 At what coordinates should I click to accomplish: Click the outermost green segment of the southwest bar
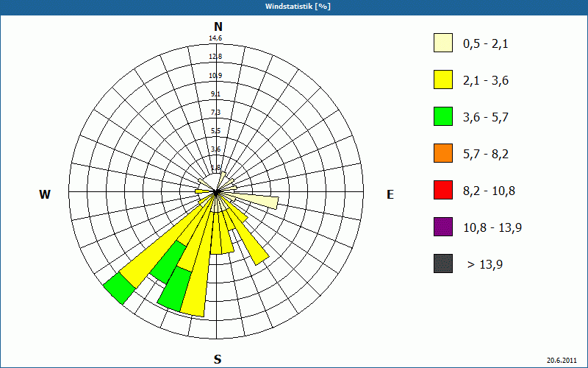pyautogui.click(x=119, y=288)
